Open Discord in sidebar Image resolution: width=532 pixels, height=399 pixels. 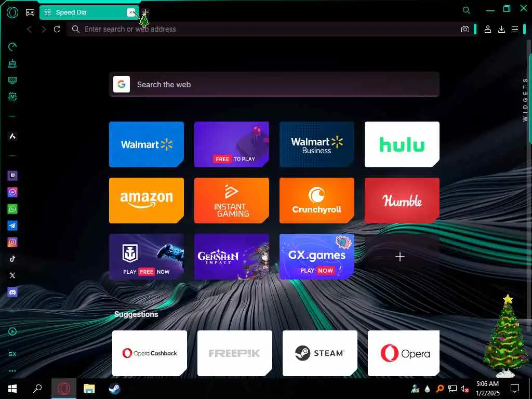click(x=12, y=292)
